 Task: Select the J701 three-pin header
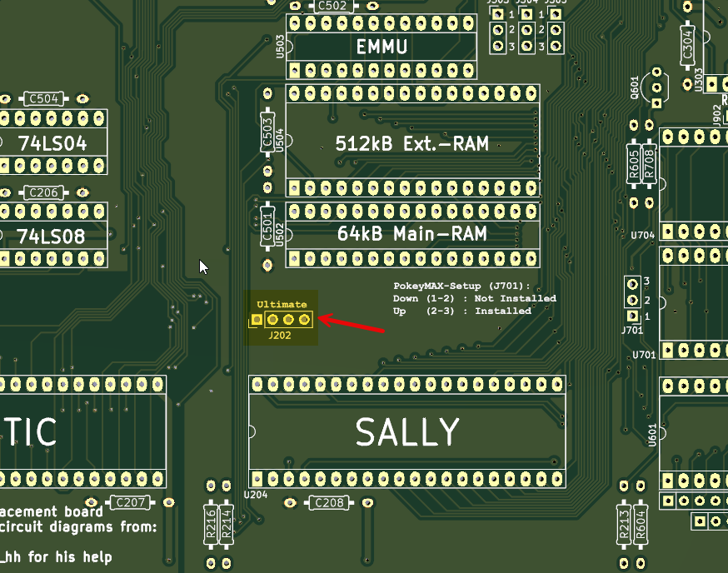(x=633, y=298)
